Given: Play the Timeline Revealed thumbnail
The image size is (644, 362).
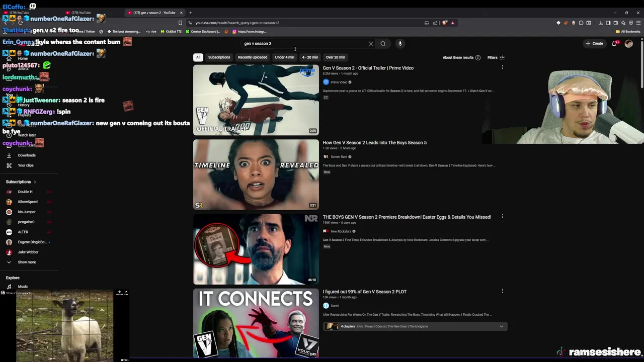Looking at the screenshot, I should tap(256, 174).
